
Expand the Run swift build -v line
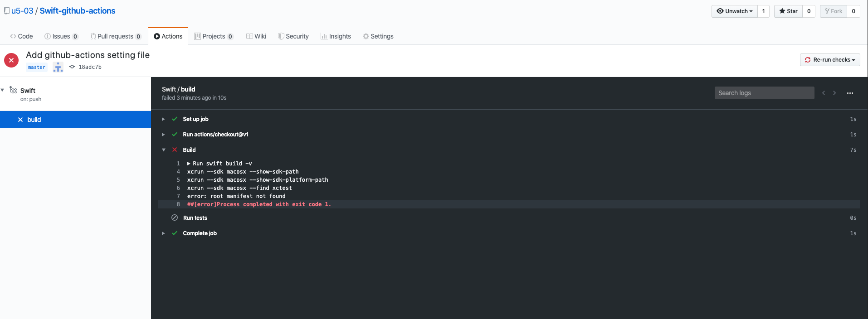pos(189,164)
